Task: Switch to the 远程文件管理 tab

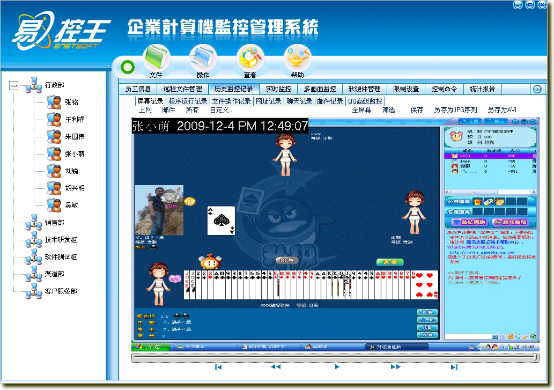Action: pos(183,89)
